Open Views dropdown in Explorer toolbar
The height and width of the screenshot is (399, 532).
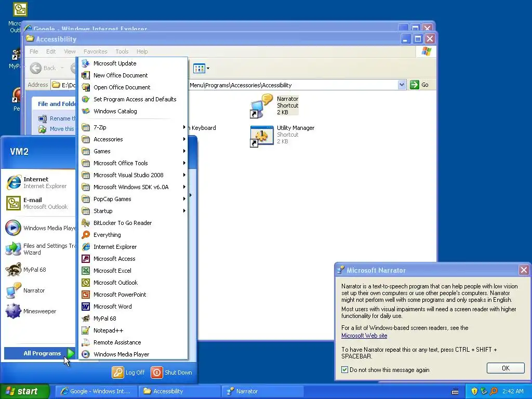click(208, 68)
